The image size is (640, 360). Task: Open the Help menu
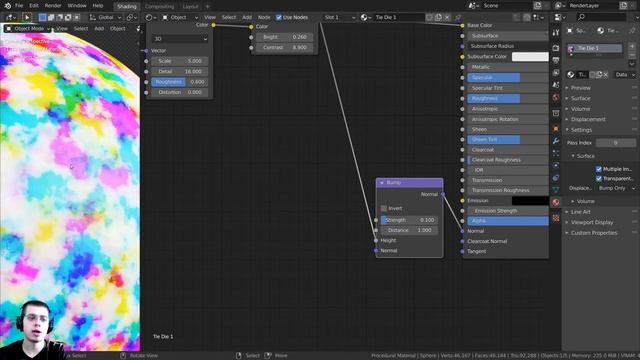click(x=98, y=6)
